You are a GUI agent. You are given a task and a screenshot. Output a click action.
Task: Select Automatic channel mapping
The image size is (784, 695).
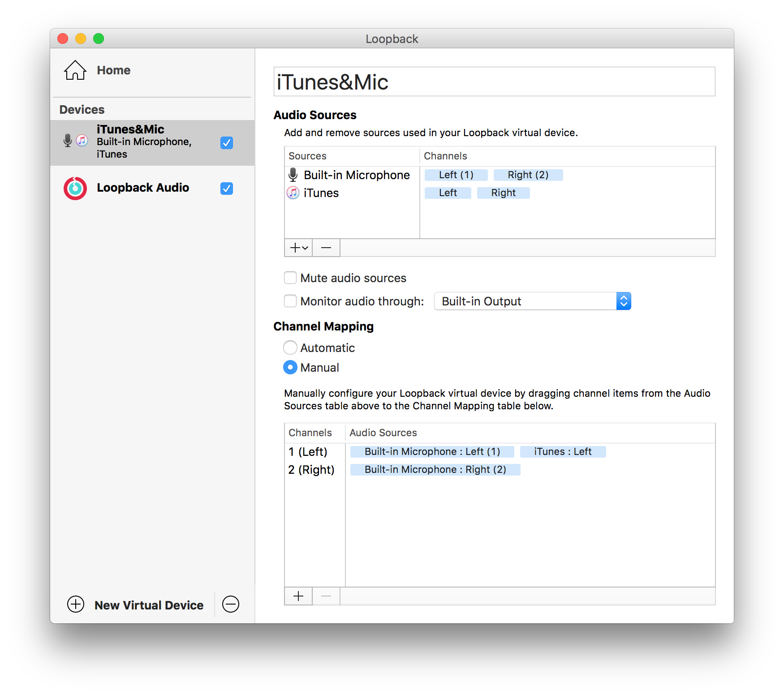point(290,347)
